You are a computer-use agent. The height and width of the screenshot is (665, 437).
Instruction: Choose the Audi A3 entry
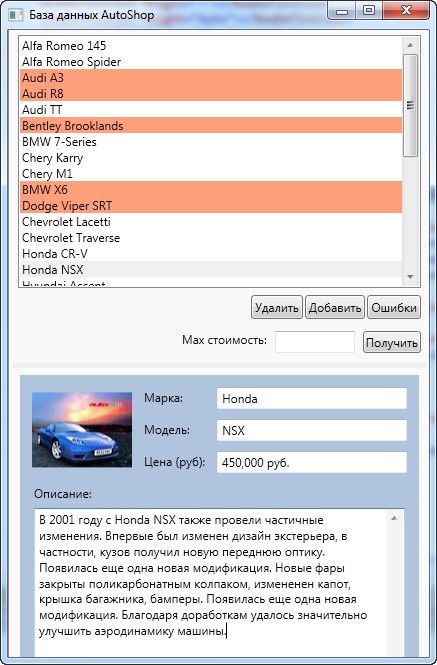pos(211,78)
